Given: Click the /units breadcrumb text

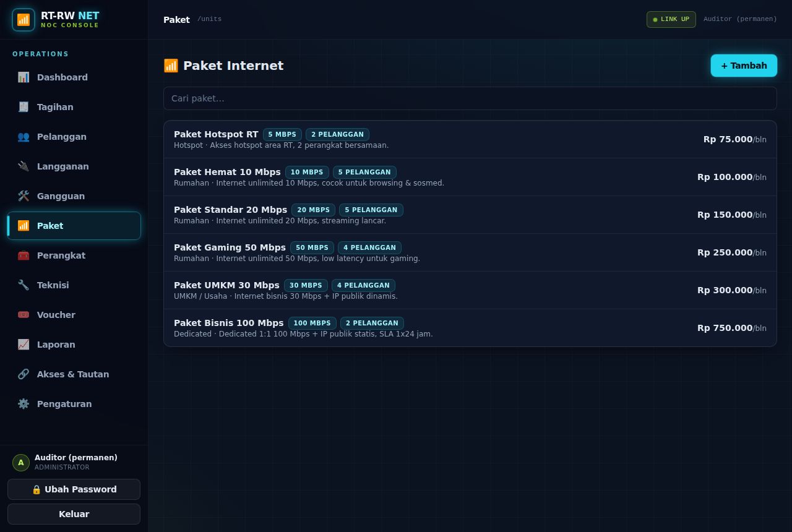Looking at the screenshot, I should point(209,19).
